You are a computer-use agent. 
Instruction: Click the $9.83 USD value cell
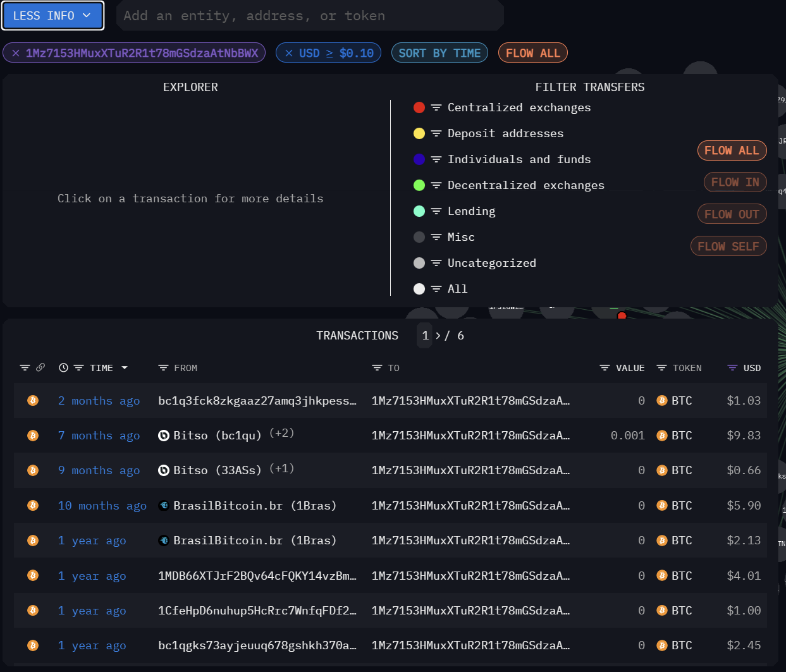744,436
